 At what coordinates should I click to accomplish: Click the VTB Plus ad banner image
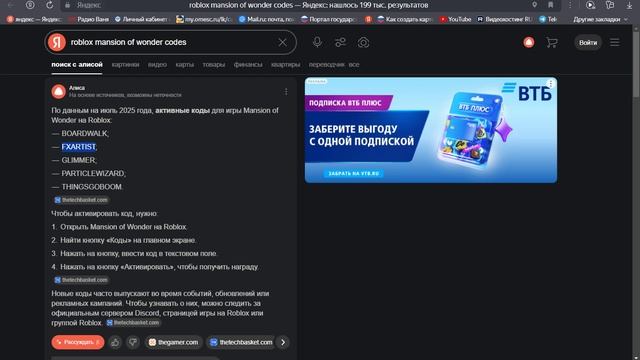coord(431,130)
